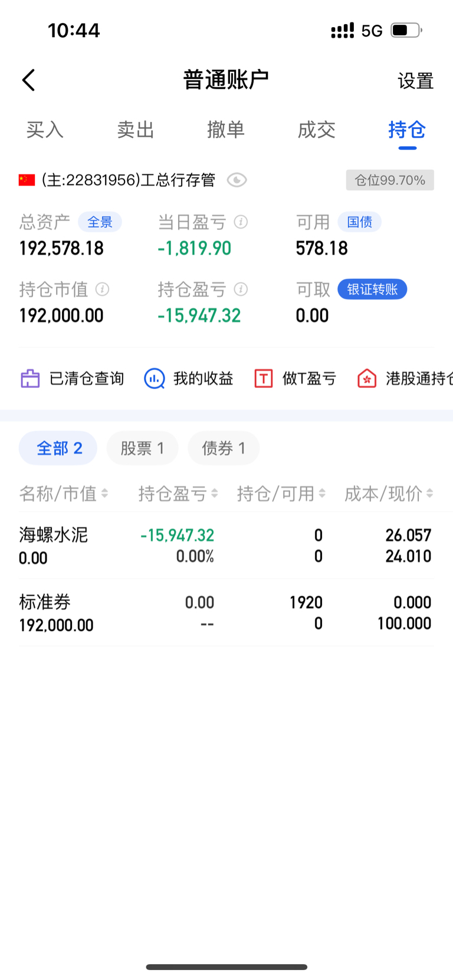Filter by 债券 1
The height and width of the screenshot is (980, 453).
[x=224, y=448]
